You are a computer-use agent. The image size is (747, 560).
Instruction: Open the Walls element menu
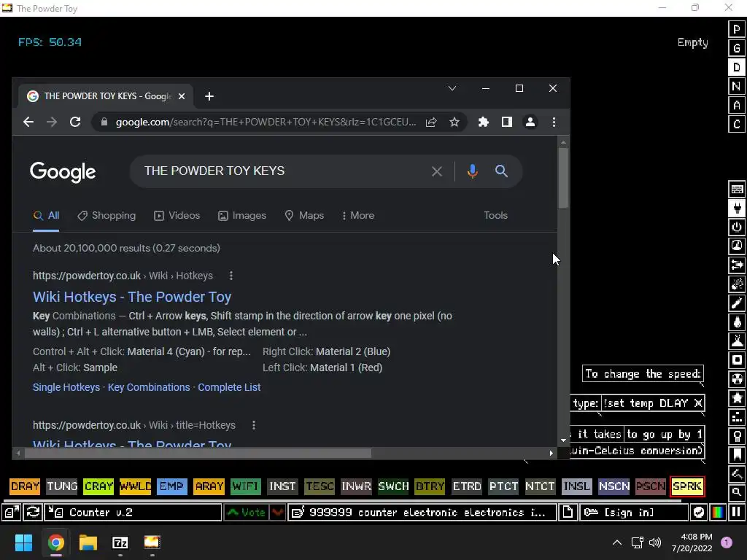737,189
